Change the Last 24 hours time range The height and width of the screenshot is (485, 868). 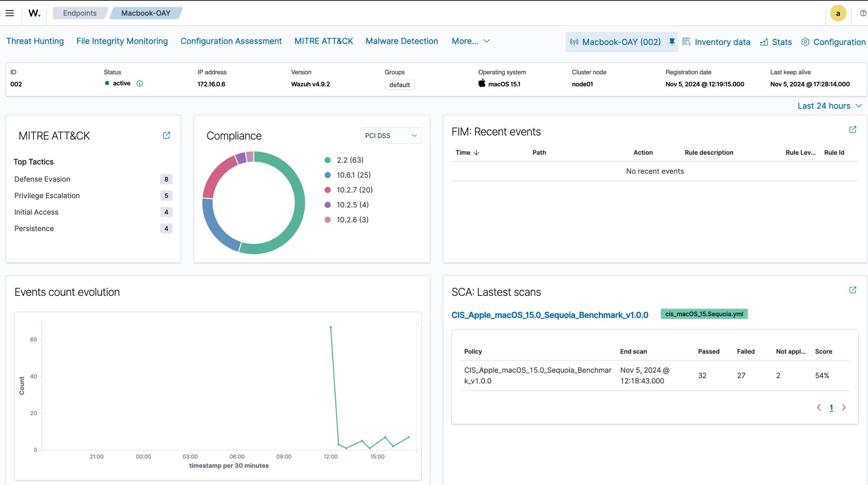[829, 106]
